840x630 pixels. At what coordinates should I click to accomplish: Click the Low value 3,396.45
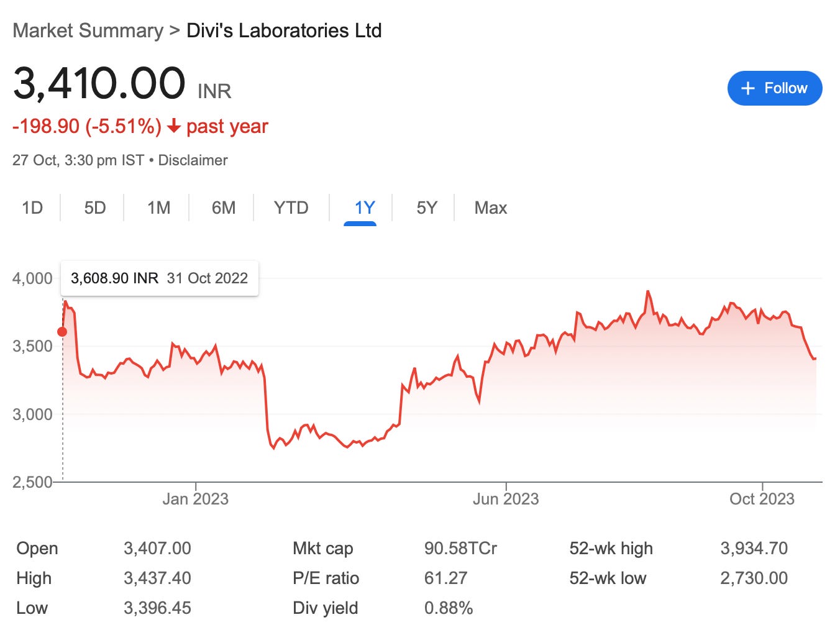157,608
